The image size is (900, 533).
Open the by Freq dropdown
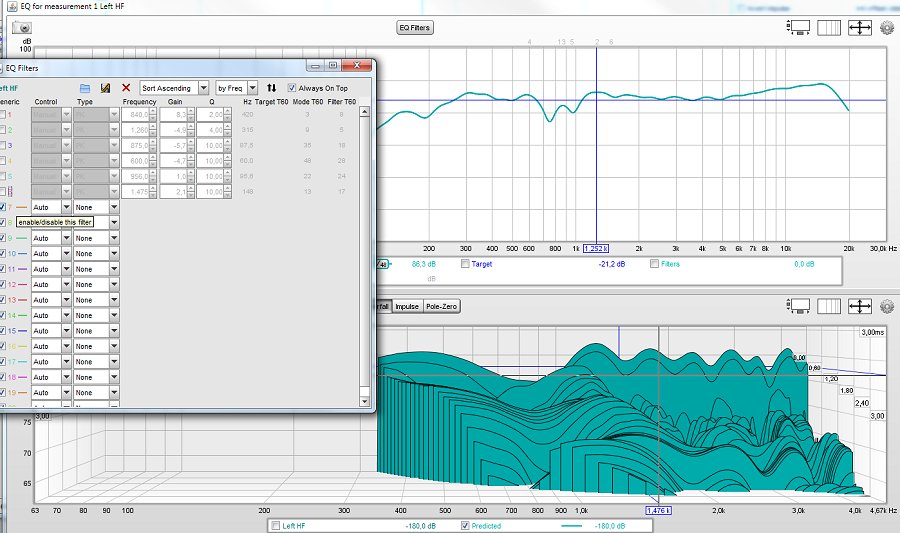point(236,88)
